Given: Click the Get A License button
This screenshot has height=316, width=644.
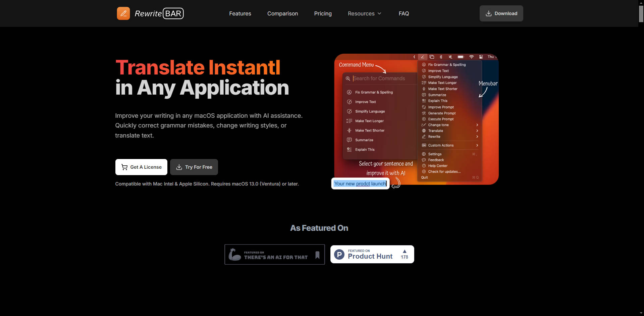Looking at the screenshot, I should tap(141, 167).
